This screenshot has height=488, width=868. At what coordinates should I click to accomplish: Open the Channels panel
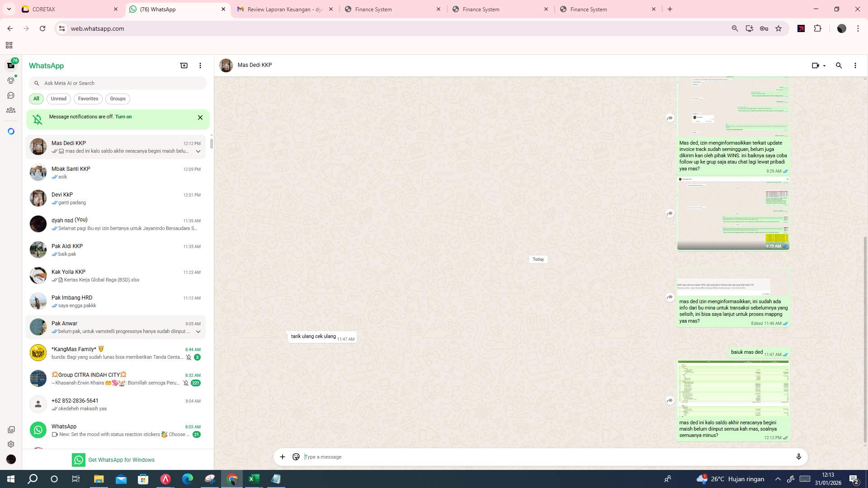pyautogui.click(x=10, y=95)
